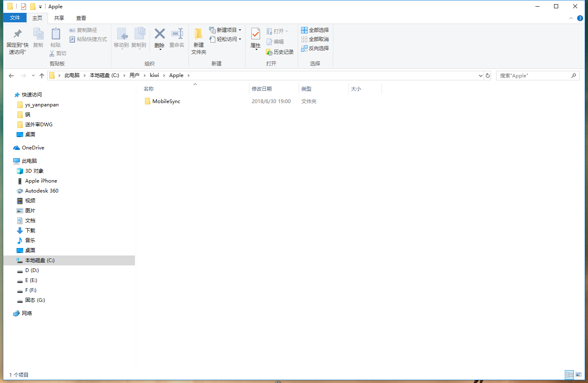Open the recent locations dropdown arrow
This screenshot has height=383, width=588.
pyautogui.click(x=33, y=76)
